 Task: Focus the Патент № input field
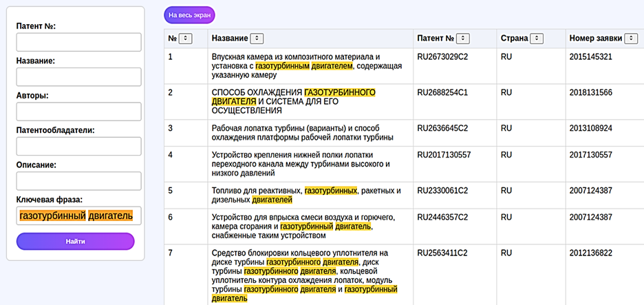[x=78, y=43]
